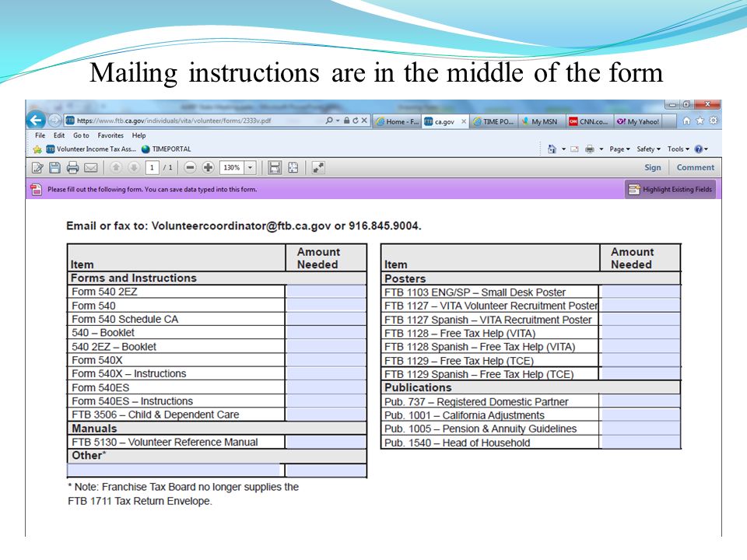Close the ca.gov tab
The image size is (747, 560).
point(464,121)
